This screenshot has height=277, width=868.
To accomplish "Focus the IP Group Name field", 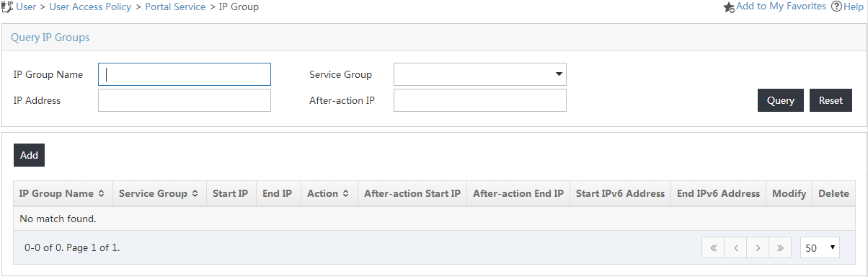I will pos(185,74).
